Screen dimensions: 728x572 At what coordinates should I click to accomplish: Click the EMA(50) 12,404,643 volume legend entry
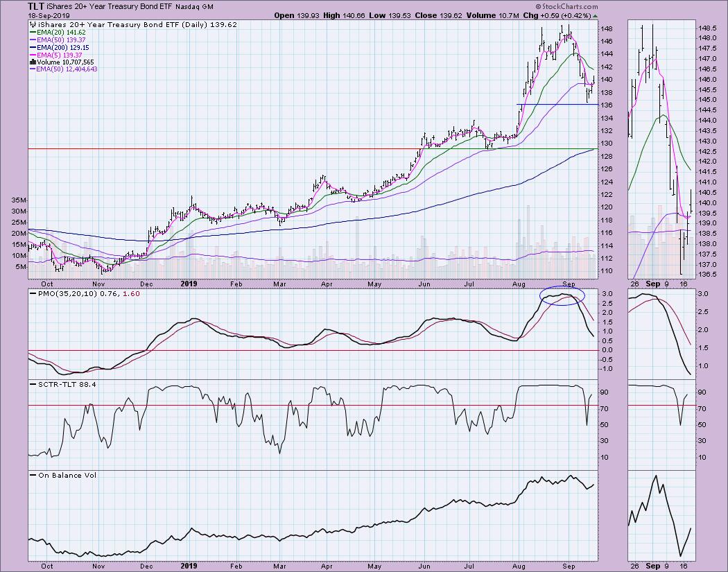[x=67, y=69]
